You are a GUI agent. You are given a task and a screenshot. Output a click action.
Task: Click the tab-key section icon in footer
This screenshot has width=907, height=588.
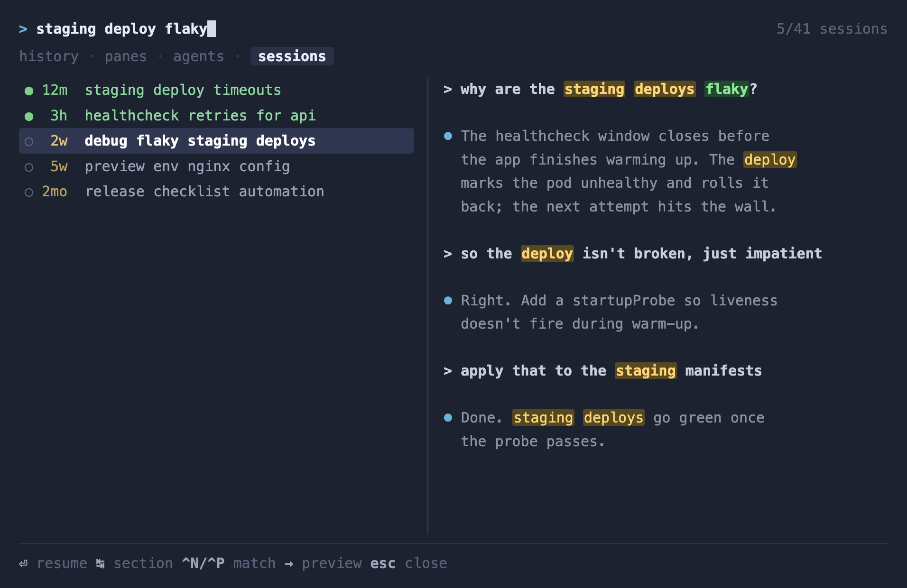(100, 563)
